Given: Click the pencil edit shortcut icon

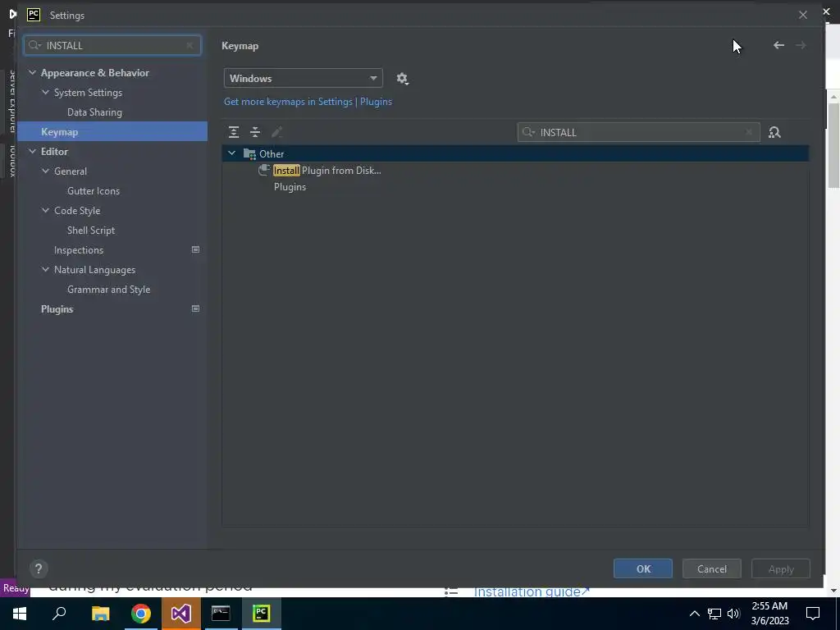Looking at the screenshot, I should click(277, 132).
